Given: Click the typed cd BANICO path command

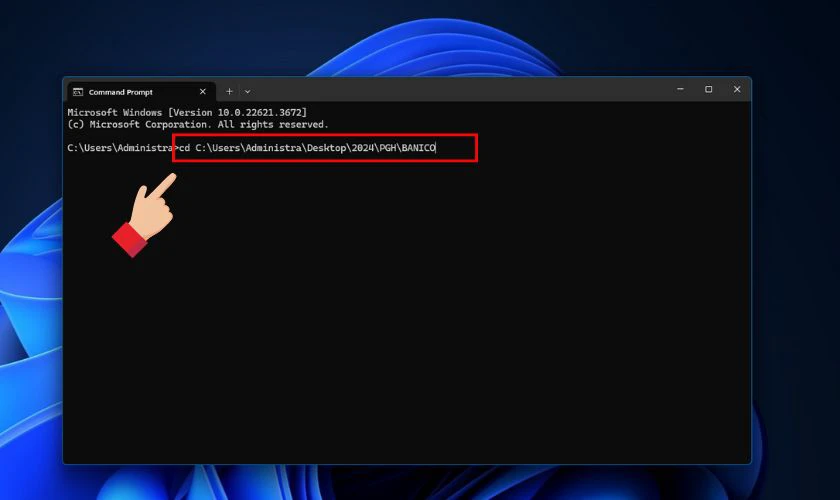Looking at the screenshot, I should coord(308,148).
